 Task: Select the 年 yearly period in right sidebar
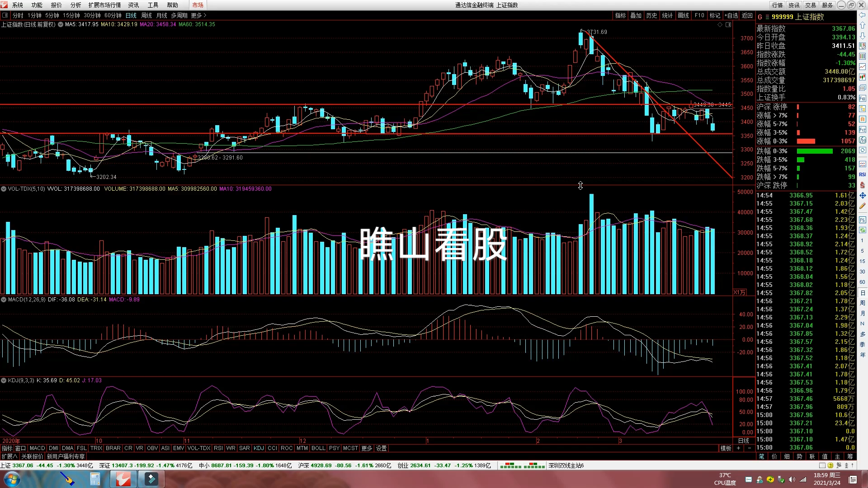[862, 355]
